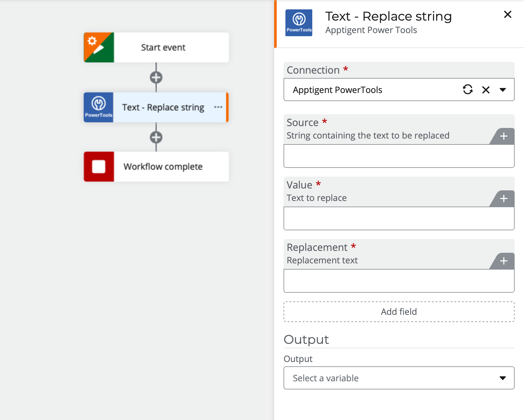
Task: Refresh the Connection list
Action: click(x=467, y=90)
